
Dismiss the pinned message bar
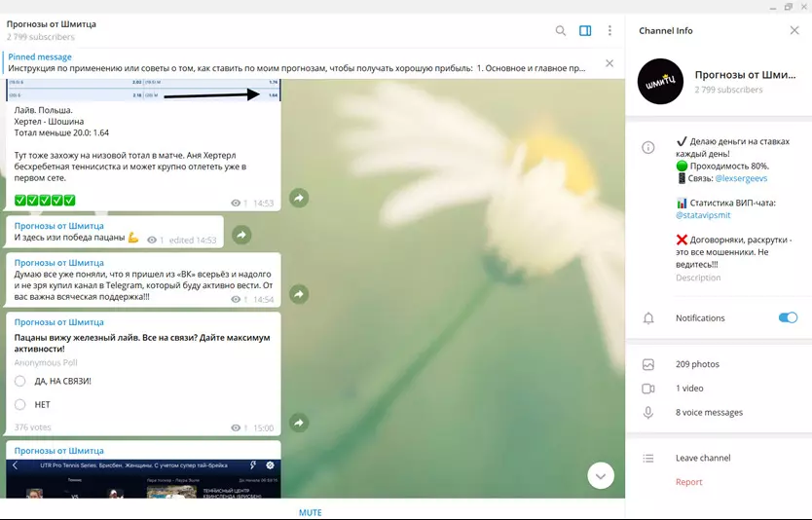pyautogui.click(x=609, y=63)
